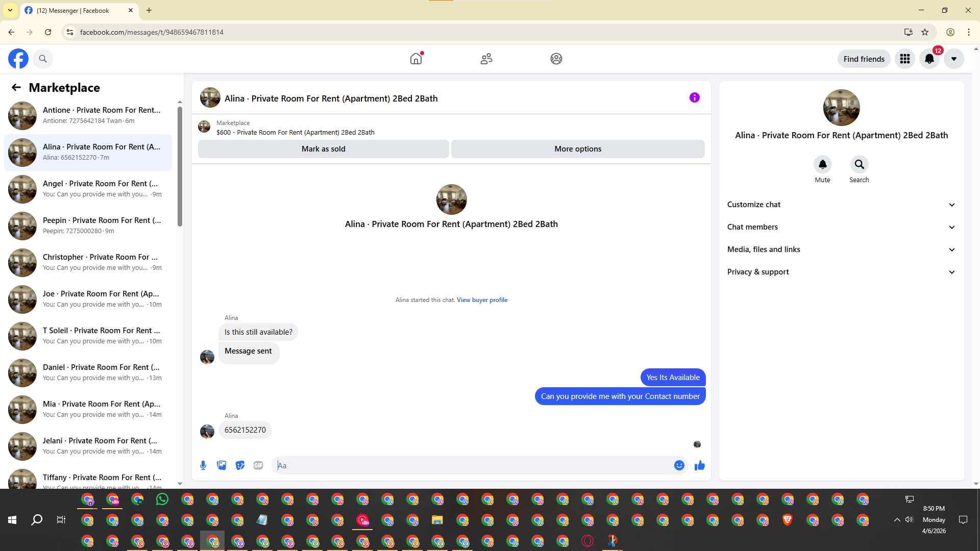Viewport: 980px width, 551px height.
Task: Open Windows notification center icon
Action: (x=963, y=520)
